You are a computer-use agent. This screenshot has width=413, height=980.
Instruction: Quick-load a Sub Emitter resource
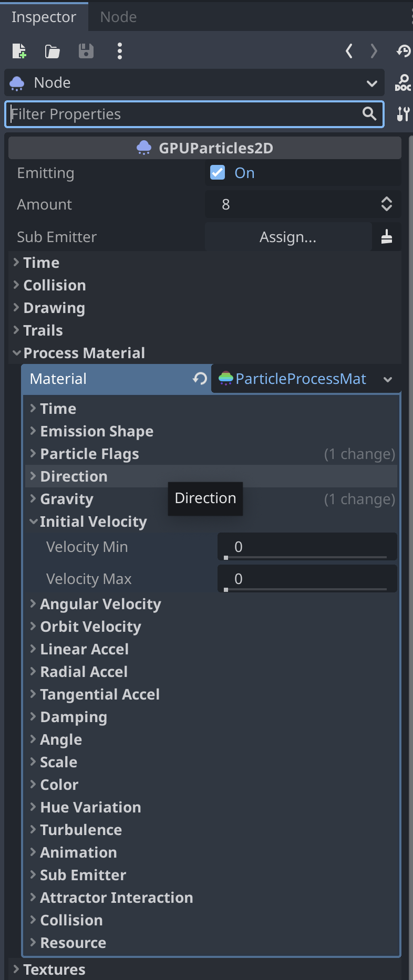point(386,237)
